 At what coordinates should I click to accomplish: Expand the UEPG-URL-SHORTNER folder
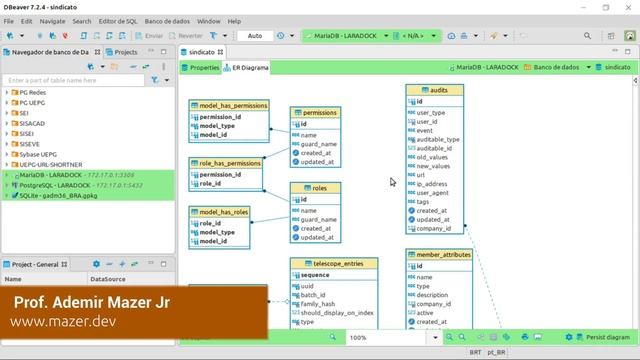(7, 164)
